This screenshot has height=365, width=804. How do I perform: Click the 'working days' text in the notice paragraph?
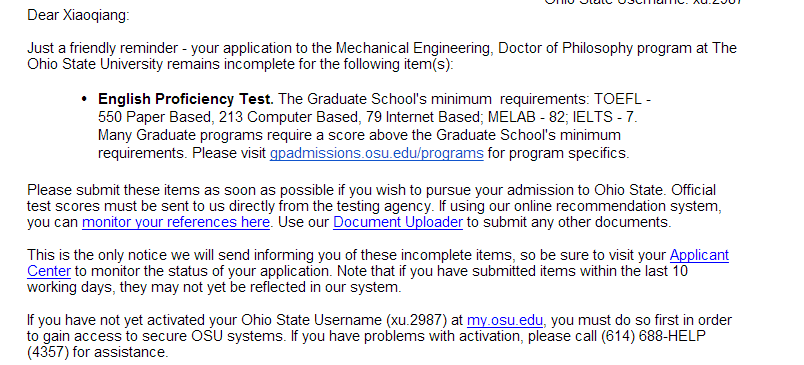click(x=70, y=287)
